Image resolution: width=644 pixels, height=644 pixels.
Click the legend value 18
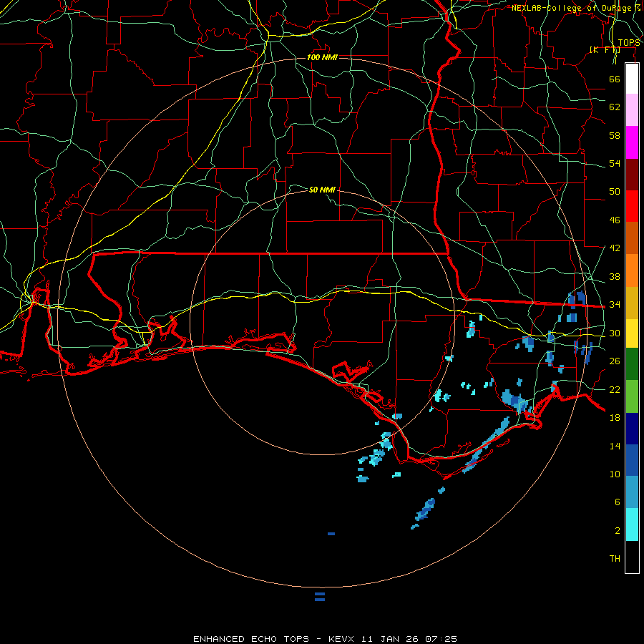[x=615, y=418]
